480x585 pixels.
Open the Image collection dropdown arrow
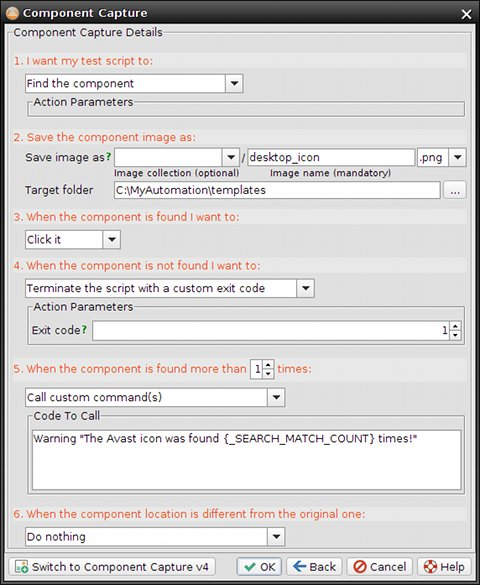click(231, 157)
